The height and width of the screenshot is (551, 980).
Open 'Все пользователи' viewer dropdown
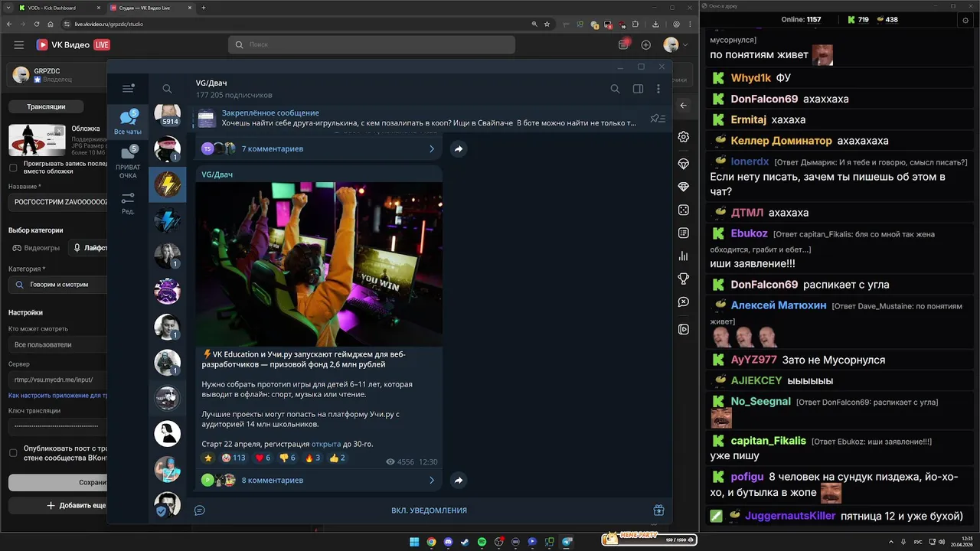(57, 344)
